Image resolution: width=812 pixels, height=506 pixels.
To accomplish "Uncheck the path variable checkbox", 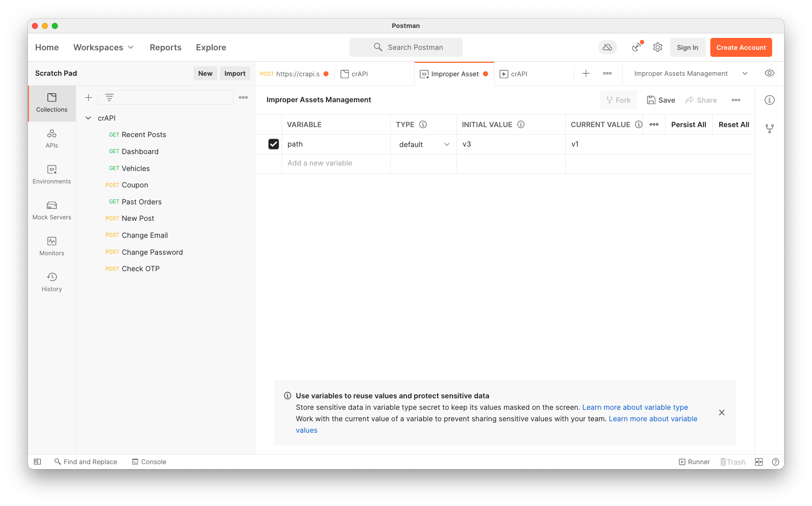I will coord(274,144).
